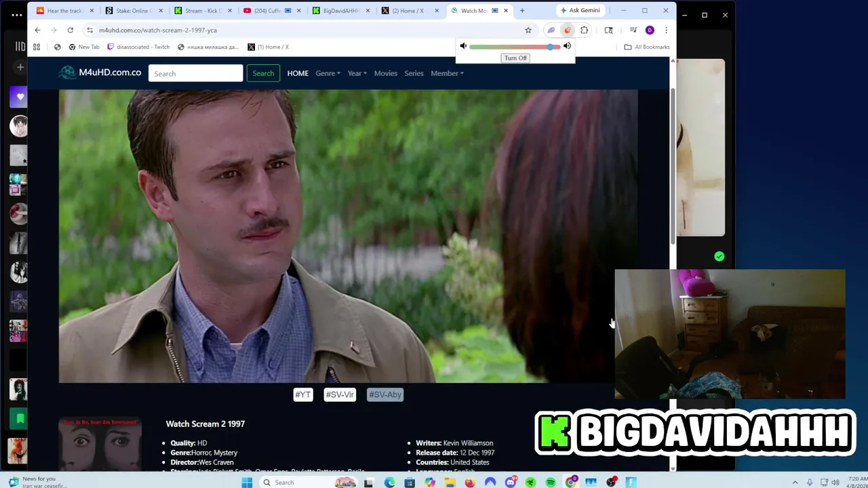
Task: Open the Chrome extensions puzzle icon
Action: (x=585, y=30)
